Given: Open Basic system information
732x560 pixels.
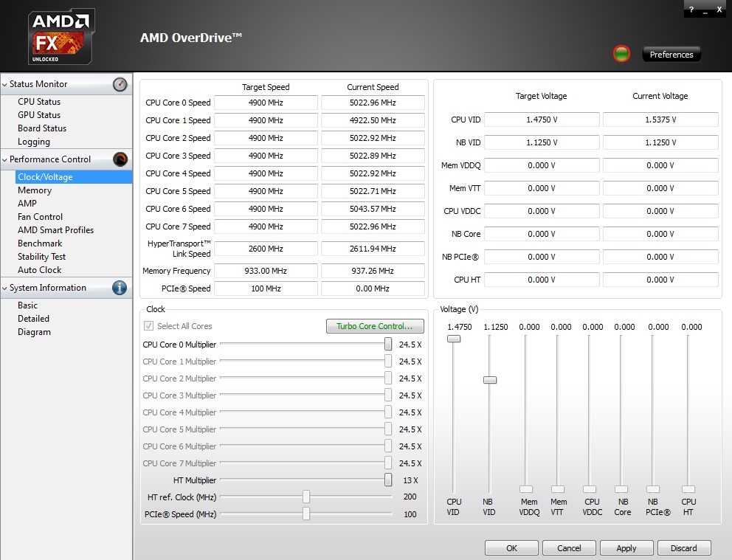Looking at the screenshot, I should [27, 305].
